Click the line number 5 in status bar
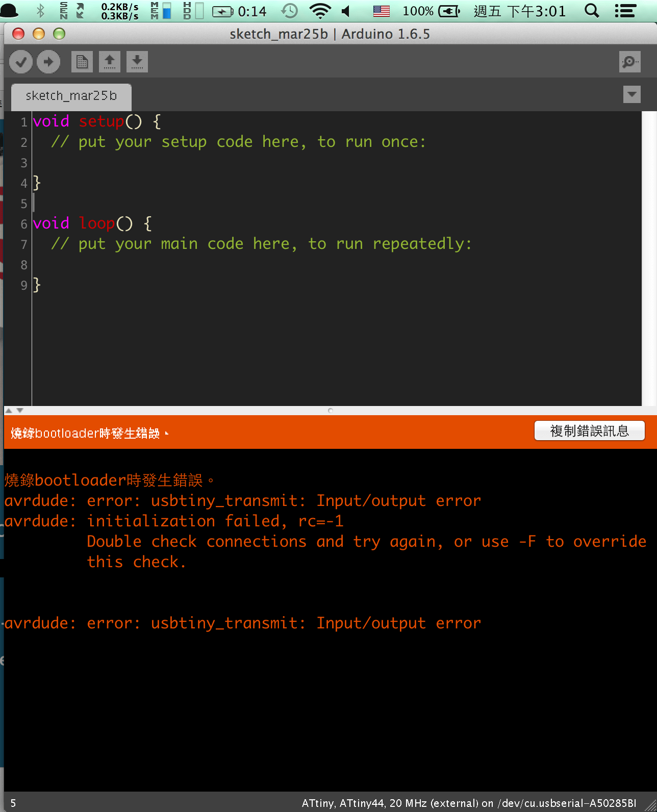This screenshot has width=657, height=812. pyautogui.click(x=13, y=803)
